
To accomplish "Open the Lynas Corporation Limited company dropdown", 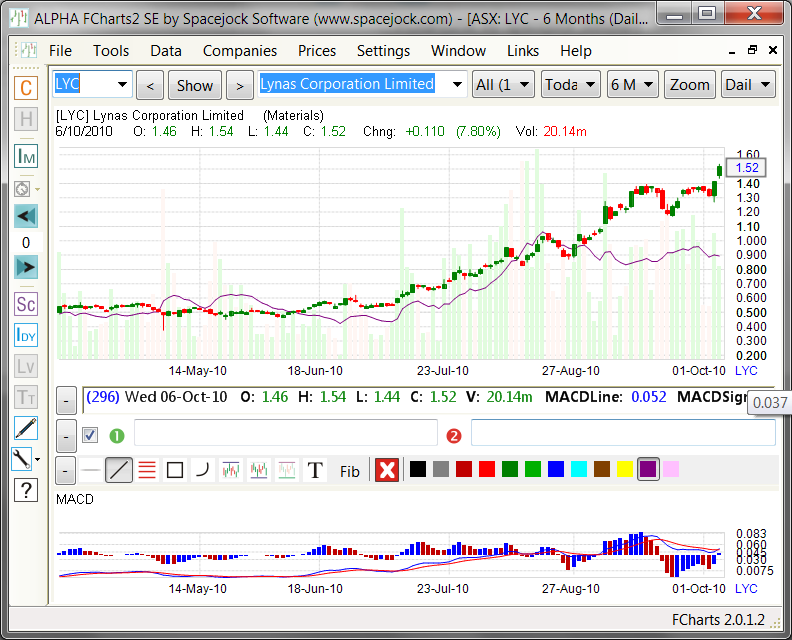I will click(x=457, y=84).
